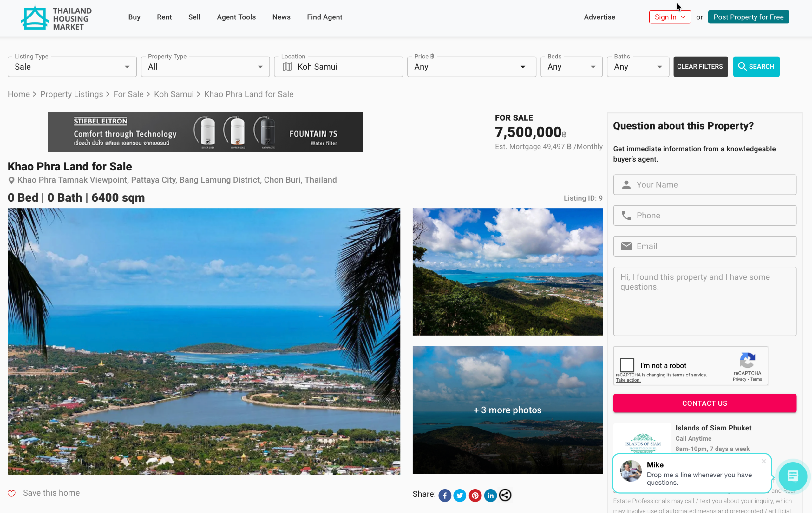Viewport: 812px width, 513px height.
Task: Share listing on Facebook icon
Action: click(445, 495)
